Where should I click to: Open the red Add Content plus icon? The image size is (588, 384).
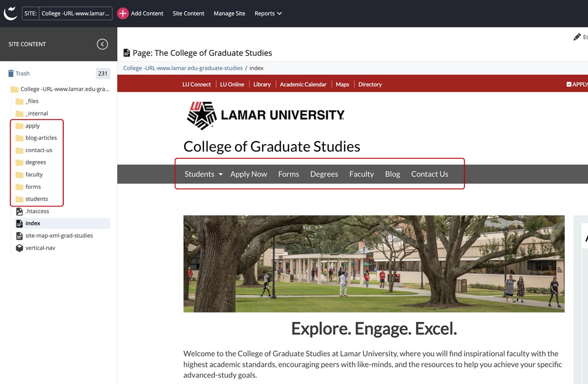(122, 13)
